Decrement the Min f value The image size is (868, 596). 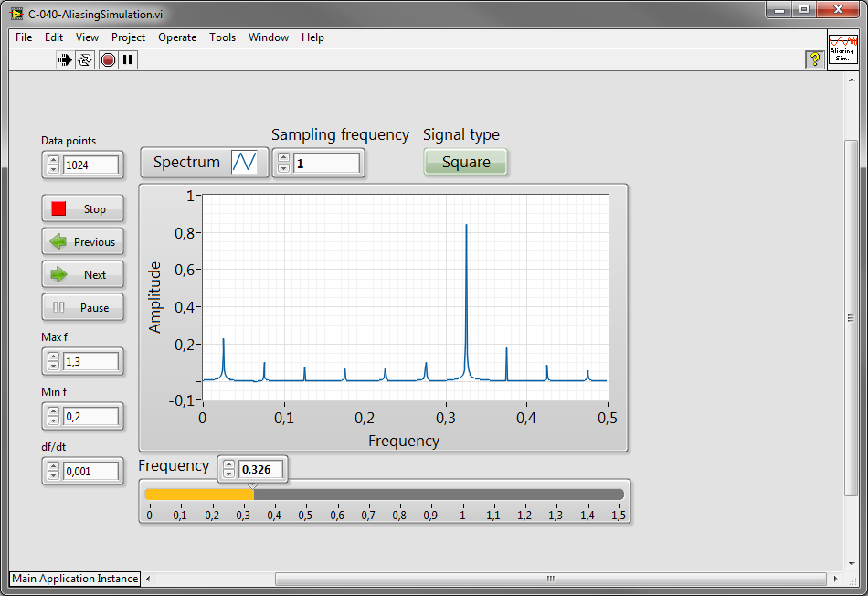53,420
